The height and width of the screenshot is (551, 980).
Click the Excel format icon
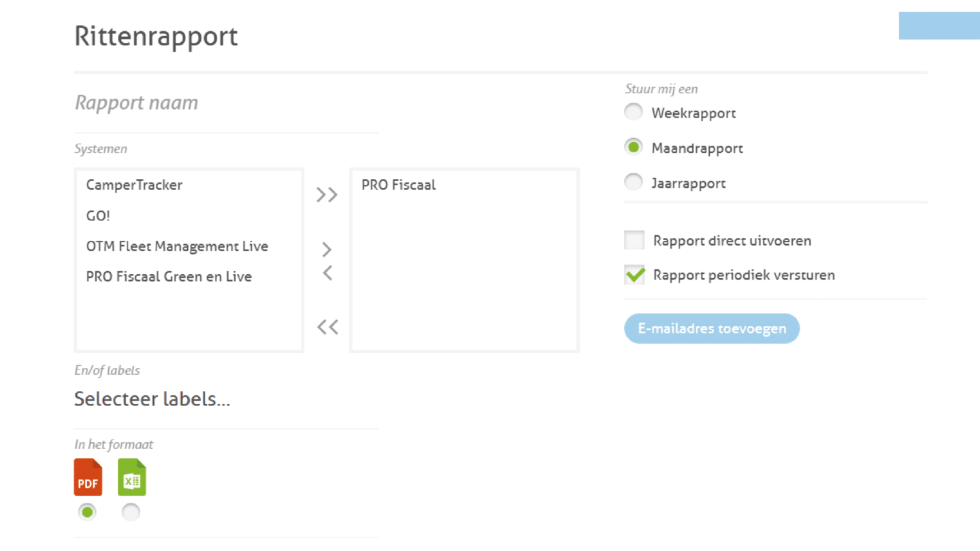pos(131,477)
